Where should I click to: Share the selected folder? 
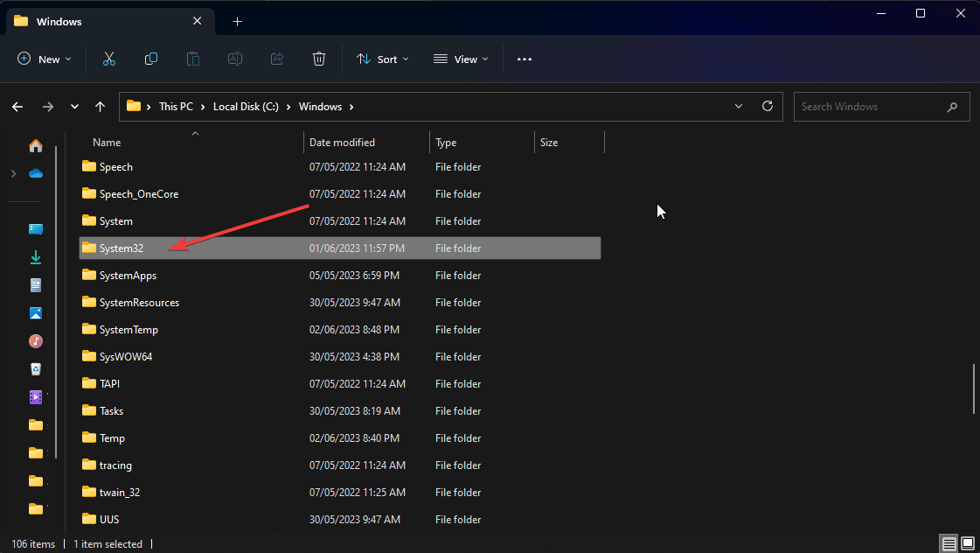[276, 59]
